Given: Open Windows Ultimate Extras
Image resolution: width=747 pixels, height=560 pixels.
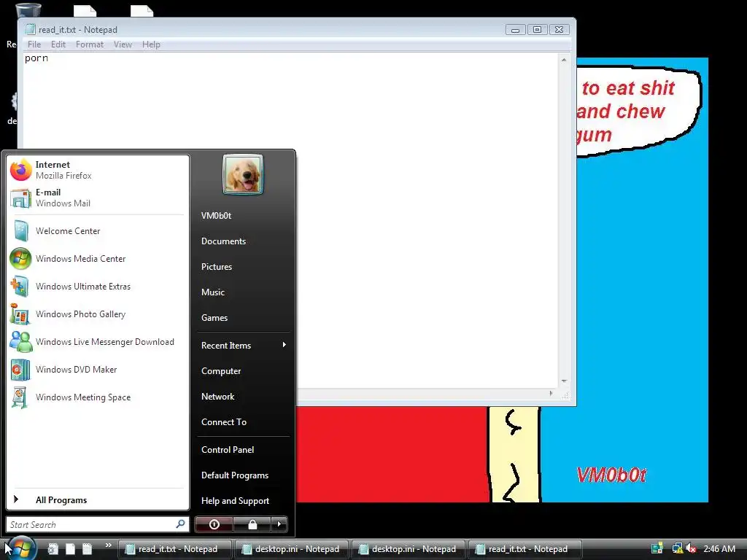Looking at the screenshot, I should pos(97,286).
